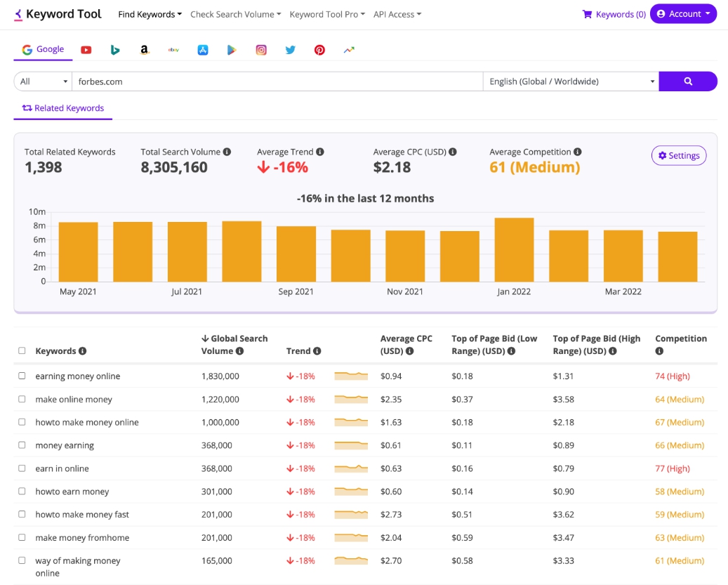Tick 'way of making money online' checkbox

(22, 560)
